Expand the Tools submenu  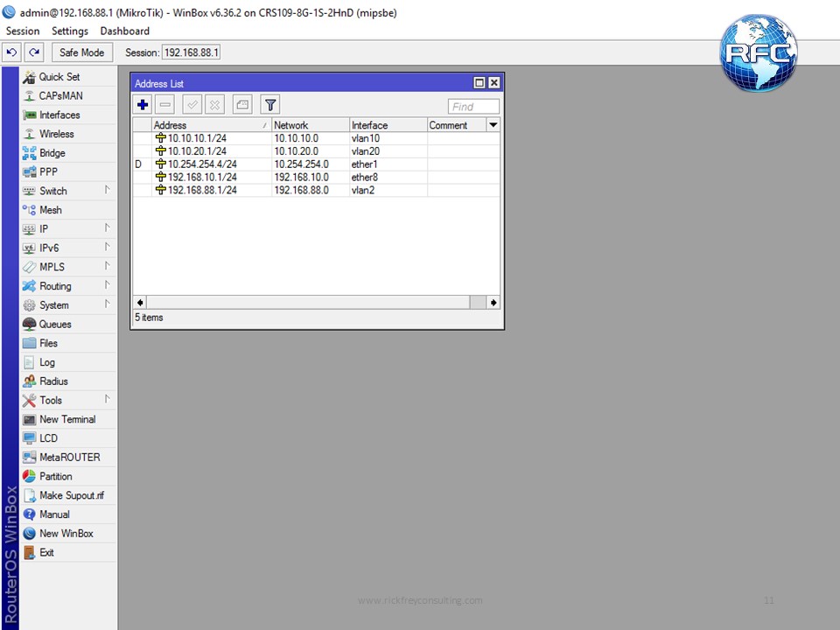pos(68,400)
